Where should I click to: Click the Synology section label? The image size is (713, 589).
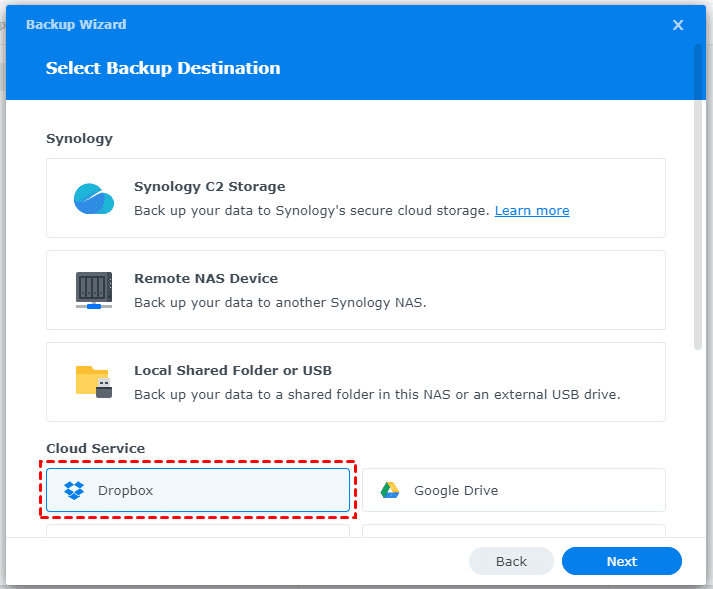(79, 138)
